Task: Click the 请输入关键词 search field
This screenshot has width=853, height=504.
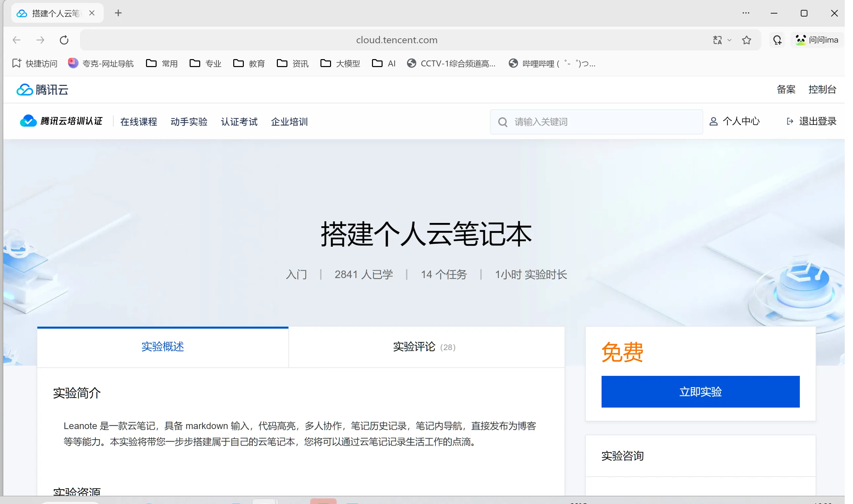Action: [x=597, y=122]
